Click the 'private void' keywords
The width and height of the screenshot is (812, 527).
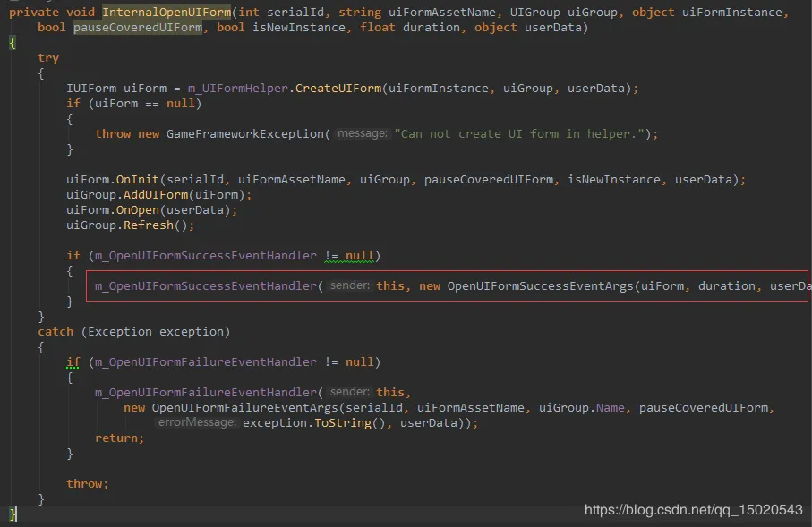tap(52, 12)
